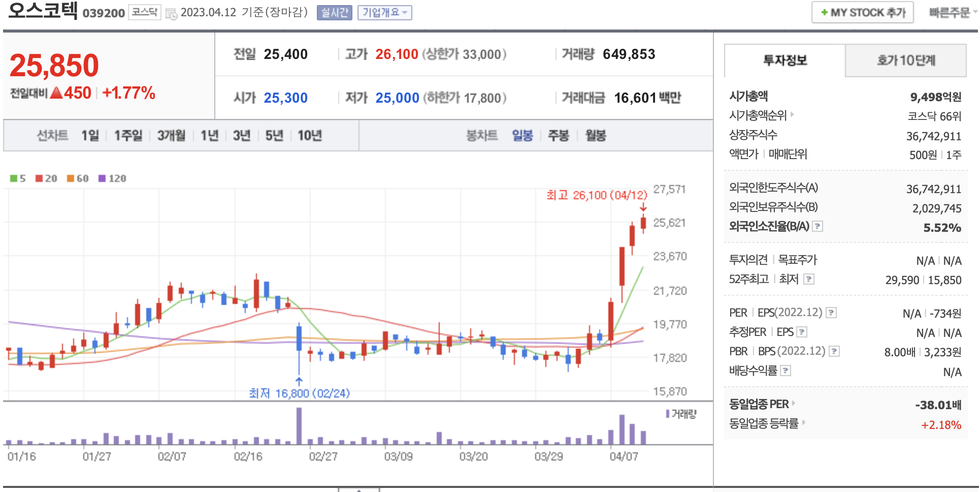The height and width of the screenshot is (492, 980).
Task: Click the calendar icon before the date
Action: 172,13
